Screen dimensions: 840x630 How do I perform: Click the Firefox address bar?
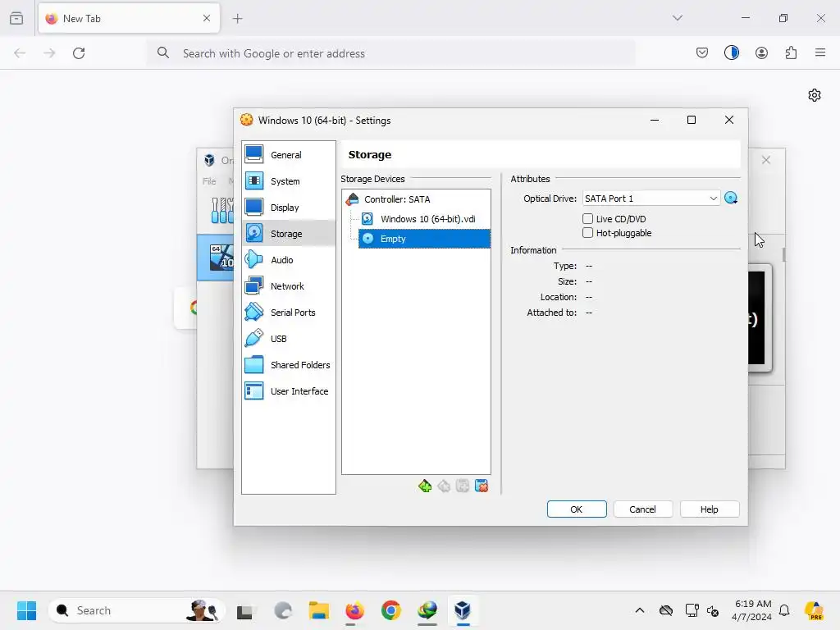[391, 53]
